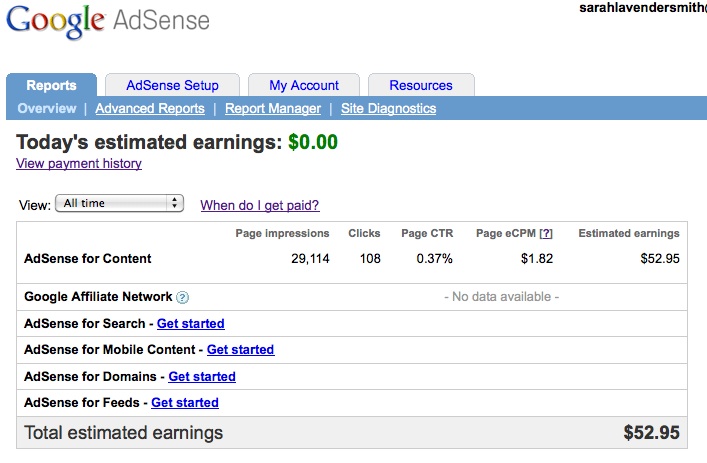Click the Today's estimated earnings heading

149,142
